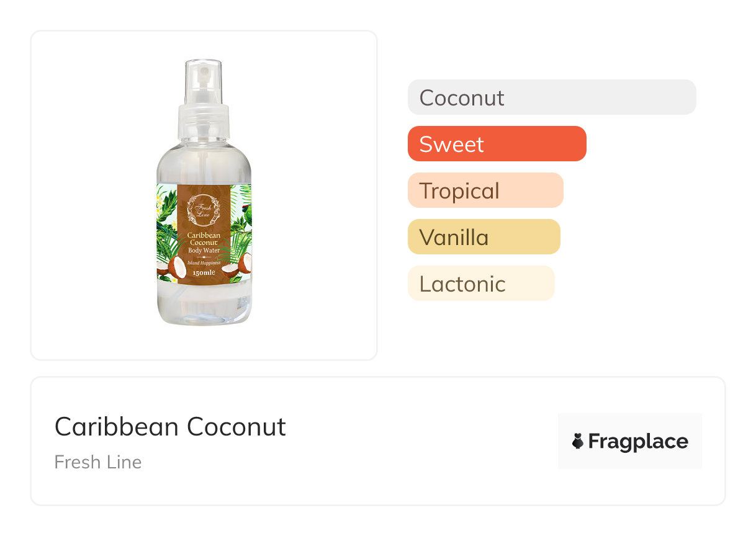Click the Sweet label text
The image size is (756, 536).
(x=451, y=144)
